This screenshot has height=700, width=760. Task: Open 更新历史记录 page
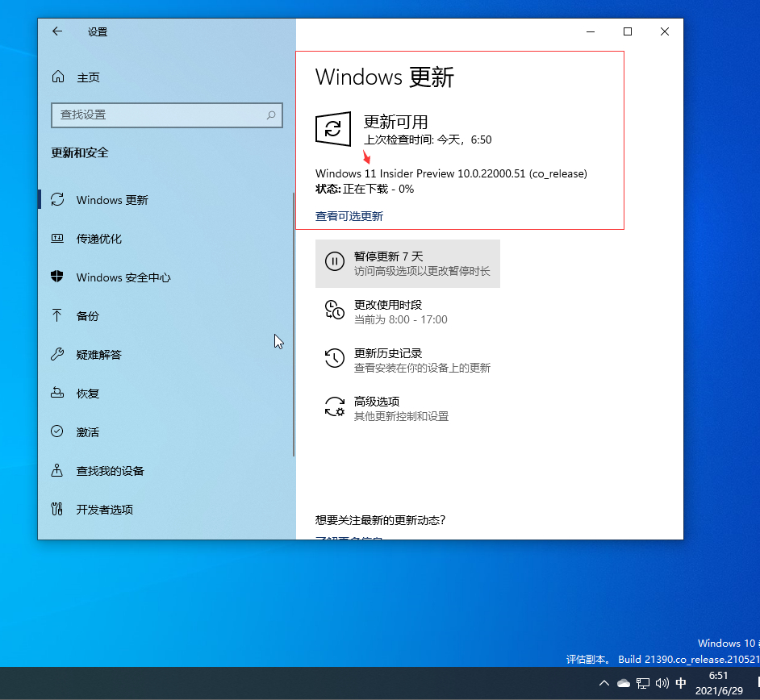[x=407, y=360]
